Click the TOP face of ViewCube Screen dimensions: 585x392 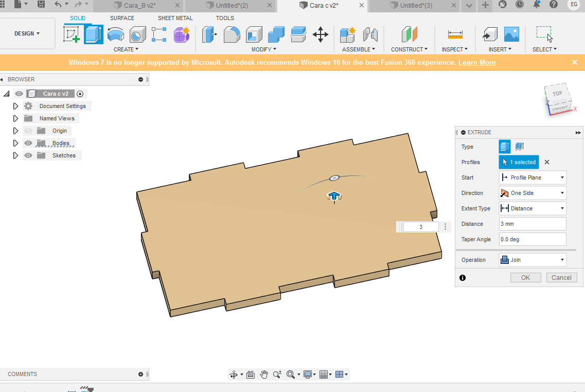point(557,93)
